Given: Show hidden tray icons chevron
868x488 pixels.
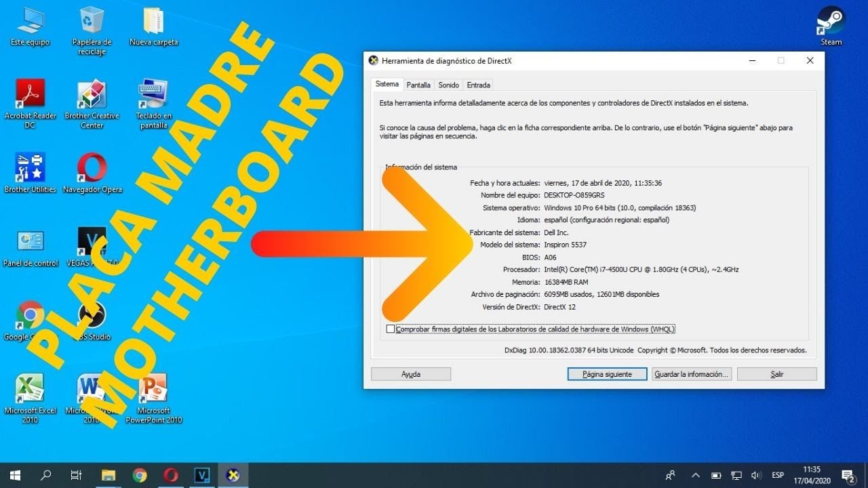Looking at the screenshot, I should click(696, 475).
